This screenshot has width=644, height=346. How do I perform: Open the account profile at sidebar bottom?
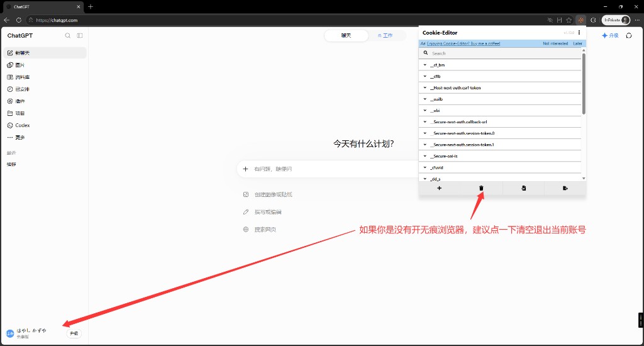[32, 333]
